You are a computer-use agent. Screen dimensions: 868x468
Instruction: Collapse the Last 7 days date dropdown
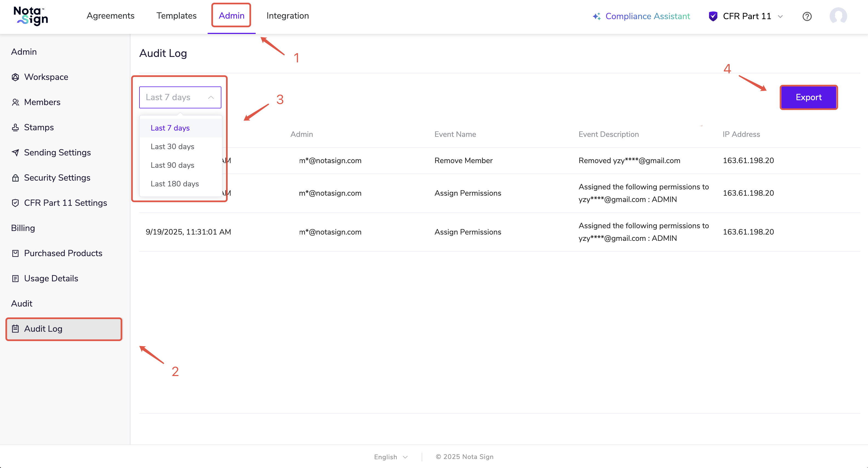coord(180,97)
